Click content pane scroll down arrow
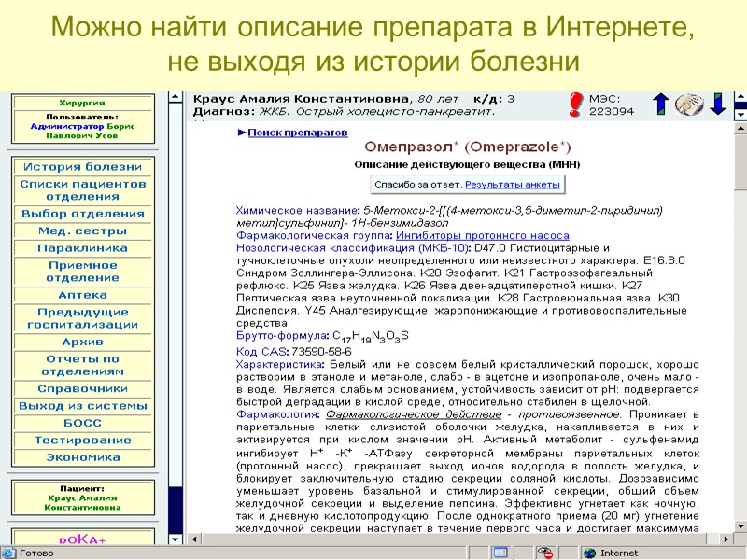747x560 pixels. click(740, 527)
